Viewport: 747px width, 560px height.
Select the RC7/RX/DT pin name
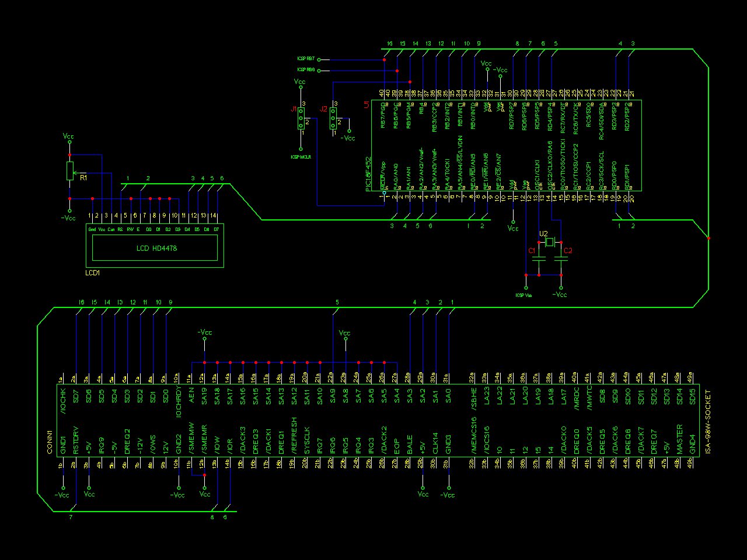click(x=563, y=117)
